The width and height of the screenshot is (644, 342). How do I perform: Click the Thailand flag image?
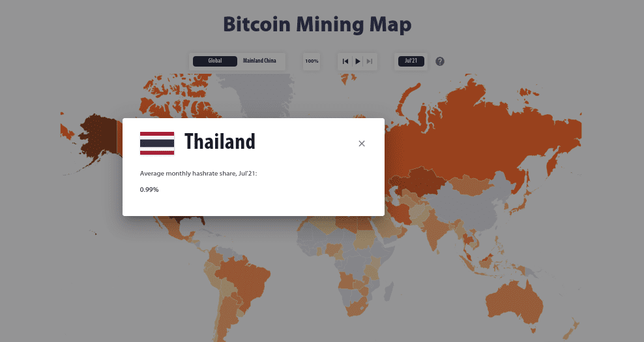(157, 144)
